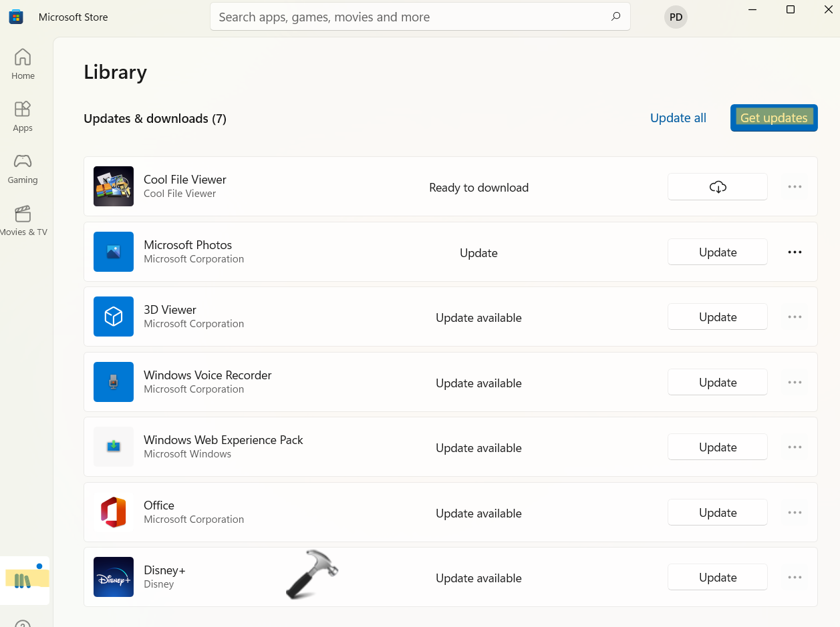Update the Windows Web Experience Pack
This screenshot has width=840, height=627.
pos(717,447)
